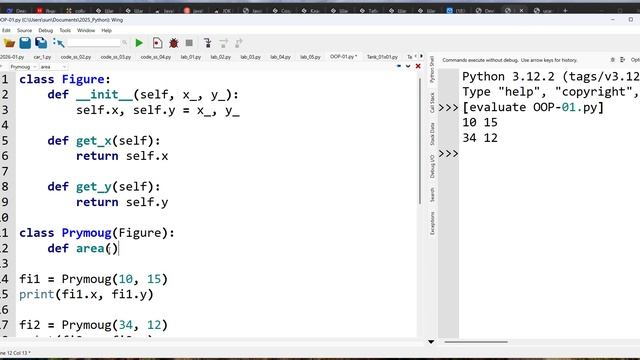Switch to the lab_01.py tab
Screen dimensions: 640x360
[191, 57]
